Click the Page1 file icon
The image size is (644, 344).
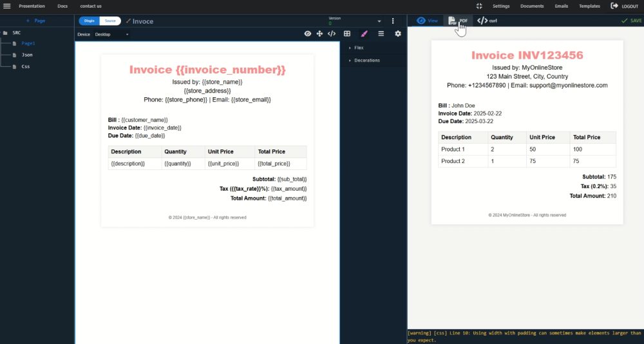(x=14, y=44)
